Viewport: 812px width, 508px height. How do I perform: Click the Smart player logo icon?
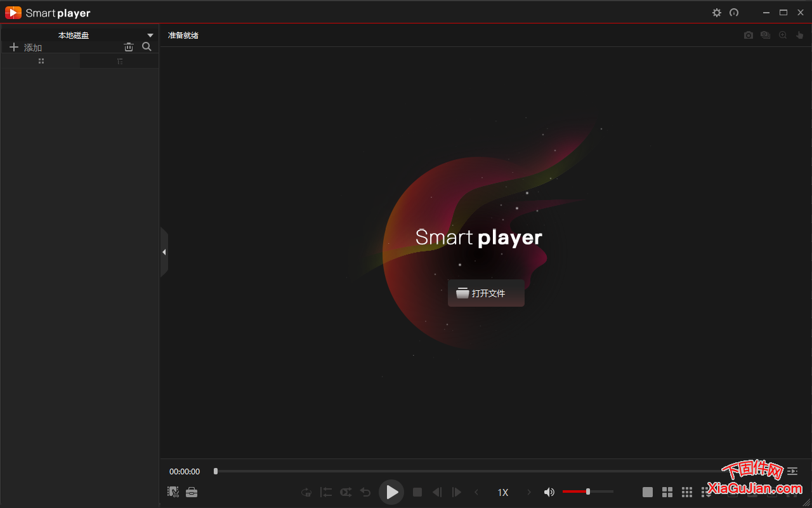click(x=13, y=13)
